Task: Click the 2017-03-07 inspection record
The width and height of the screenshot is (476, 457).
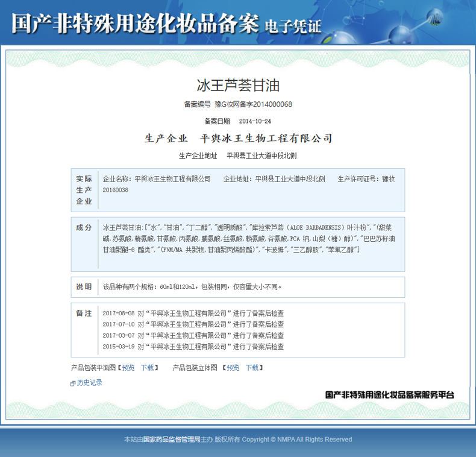Action: click(x=193, y=335)
